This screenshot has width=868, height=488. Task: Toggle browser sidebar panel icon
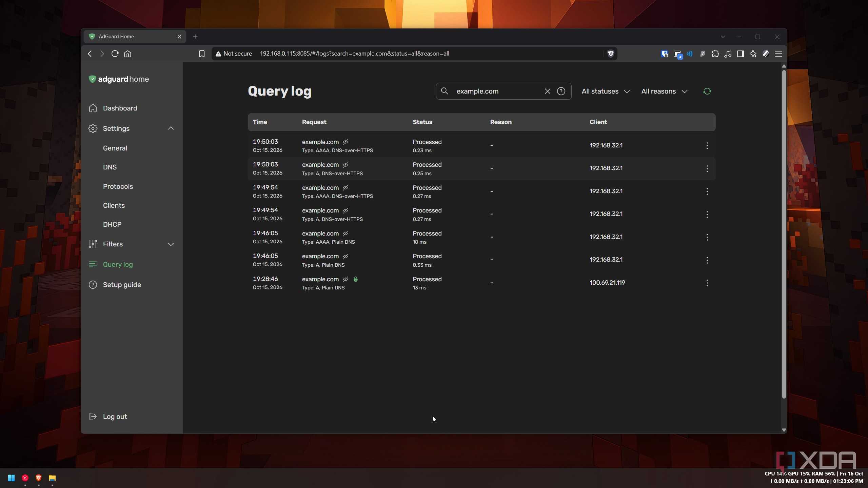pos(741,54)
